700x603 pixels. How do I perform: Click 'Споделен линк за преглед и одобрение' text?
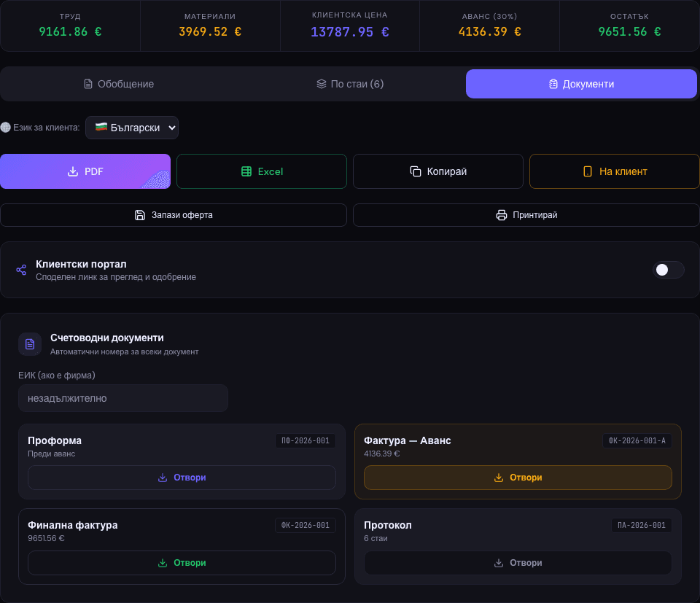[x=116, y=277]
